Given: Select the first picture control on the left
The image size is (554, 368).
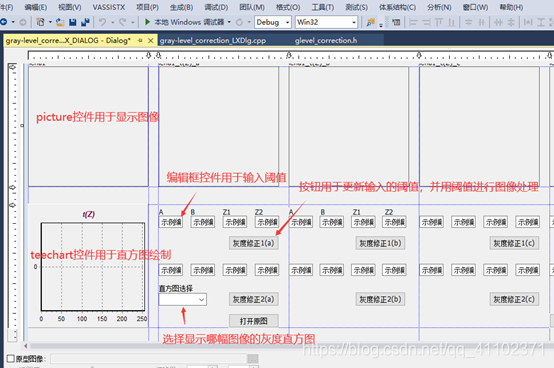Looking at the screenshot, I should coord(88,126).
